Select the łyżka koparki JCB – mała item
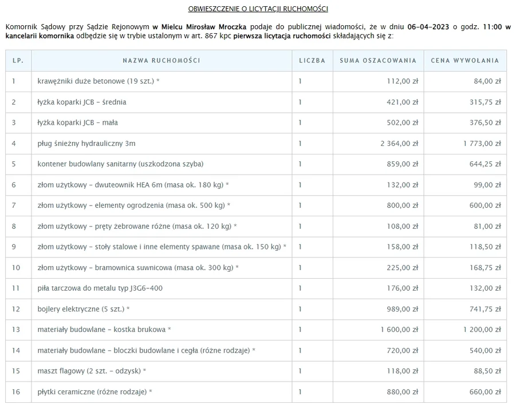Viewport: 532px width, 412px height. click(78, 123)
